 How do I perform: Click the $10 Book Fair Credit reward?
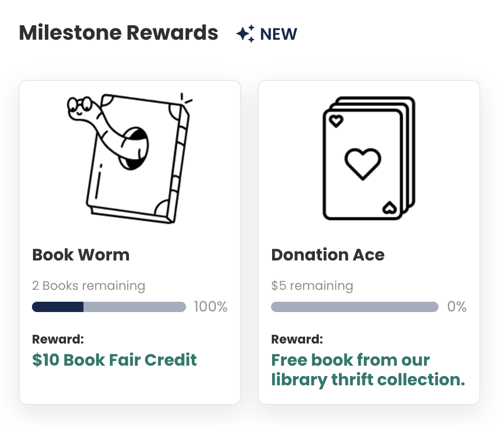pos(114,359)
